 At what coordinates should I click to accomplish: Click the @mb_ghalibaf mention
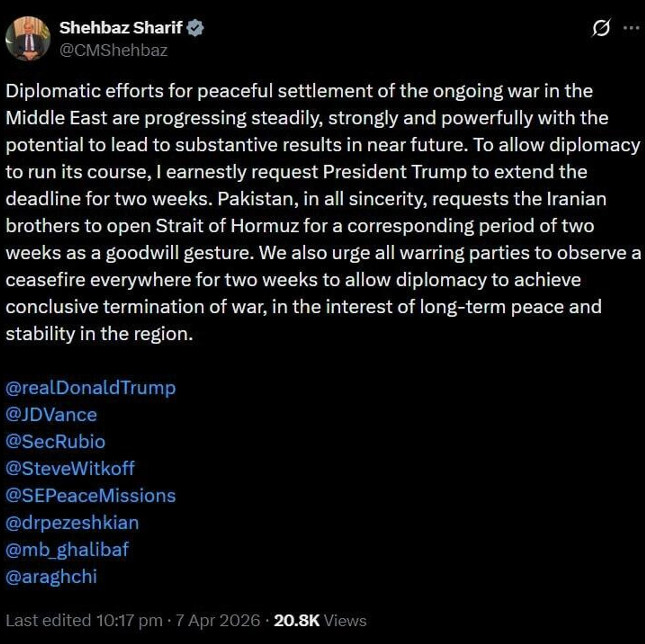click(x=67, y=550)
